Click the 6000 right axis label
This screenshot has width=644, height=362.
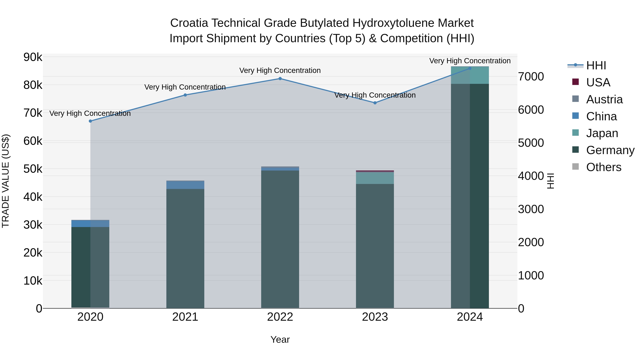531,110
